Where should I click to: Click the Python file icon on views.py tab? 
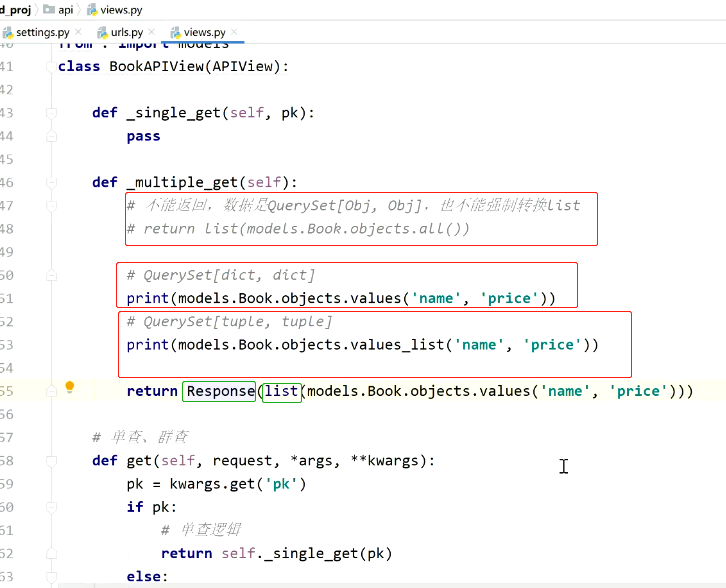tap(175, 32)
